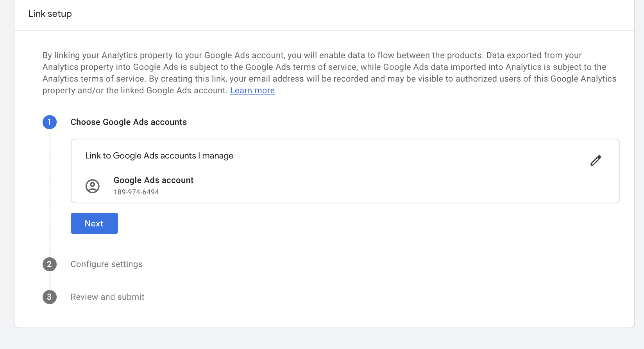Click Choose Google Ads accounts heading

tap(129, 122)
